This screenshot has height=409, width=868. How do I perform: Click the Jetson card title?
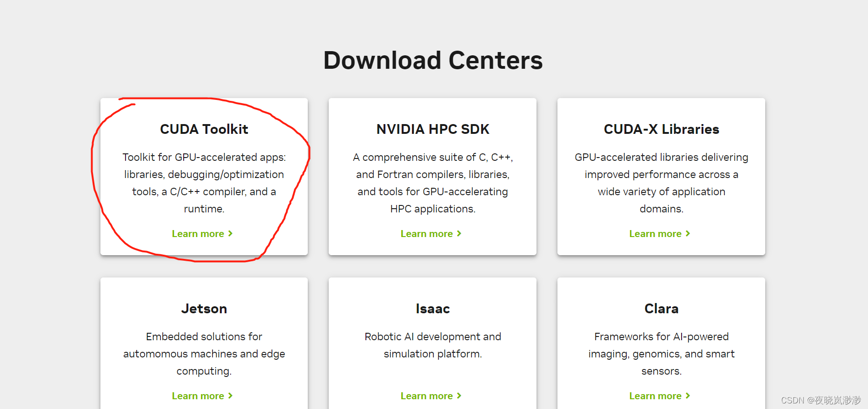tap(204, 309)
